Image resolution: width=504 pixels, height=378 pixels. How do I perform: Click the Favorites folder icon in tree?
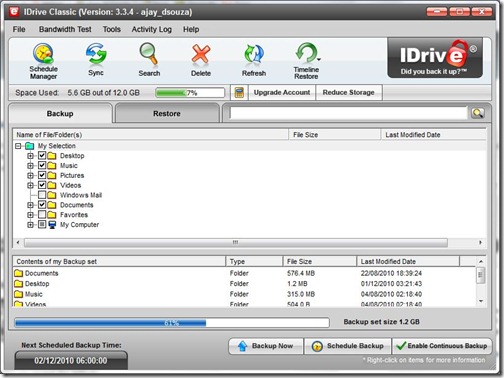52,215
